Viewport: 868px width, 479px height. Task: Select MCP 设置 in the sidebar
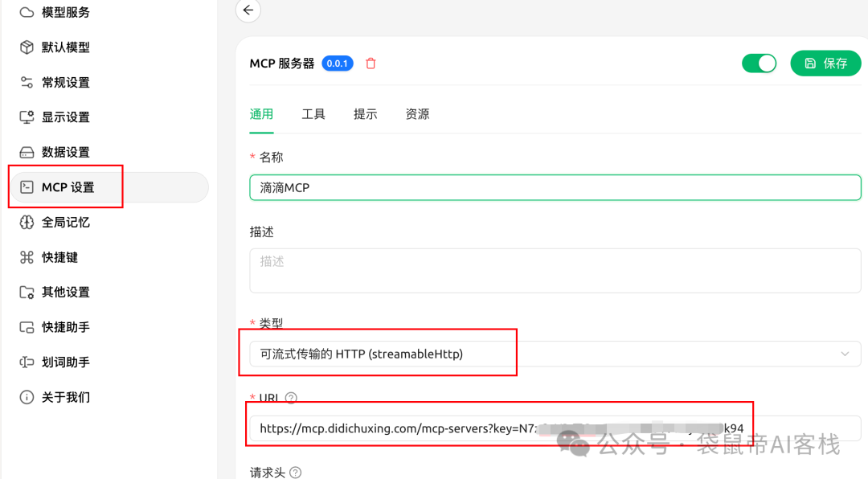point(108,187)
